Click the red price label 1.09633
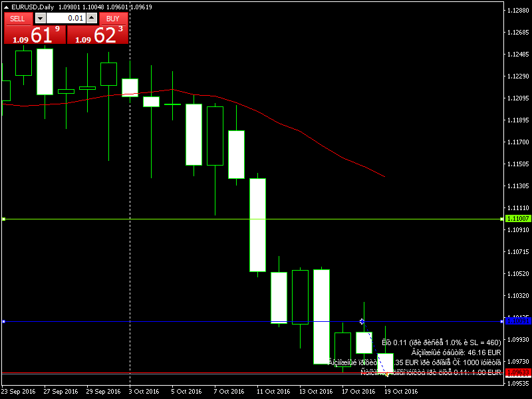Screen dimensions: 532x399 517,372
